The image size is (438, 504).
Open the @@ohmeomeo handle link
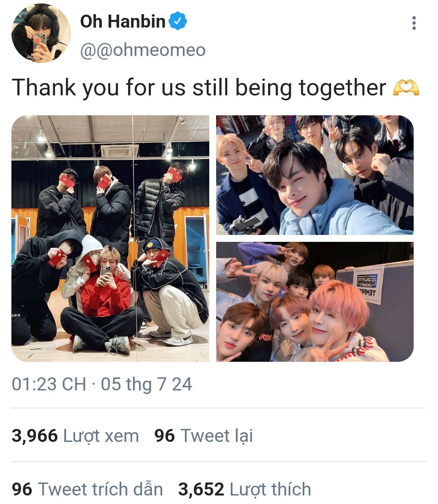[x=143, y=50]
